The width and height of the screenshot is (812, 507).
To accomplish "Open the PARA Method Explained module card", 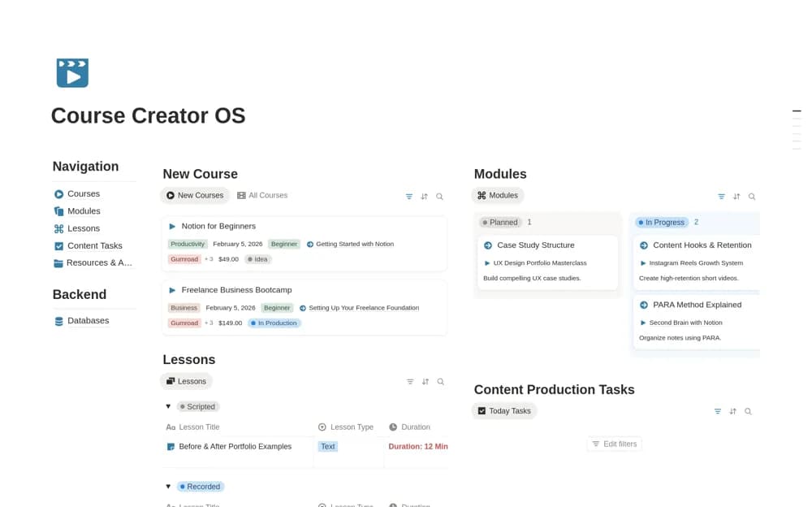I will pyautogui.click(x=697, y=322).
